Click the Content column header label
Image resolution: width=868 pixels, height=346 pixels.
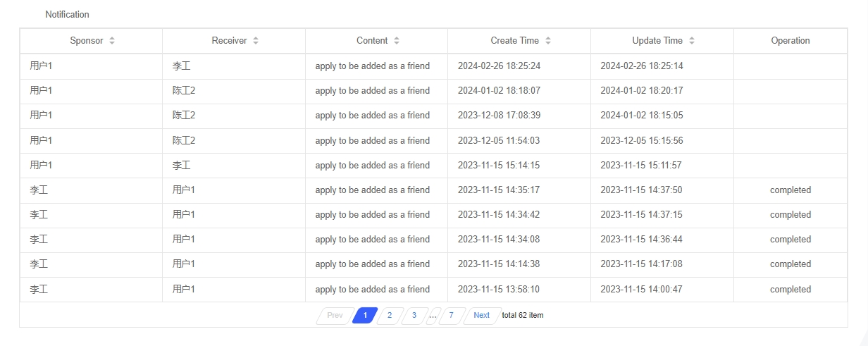point(372,41)
